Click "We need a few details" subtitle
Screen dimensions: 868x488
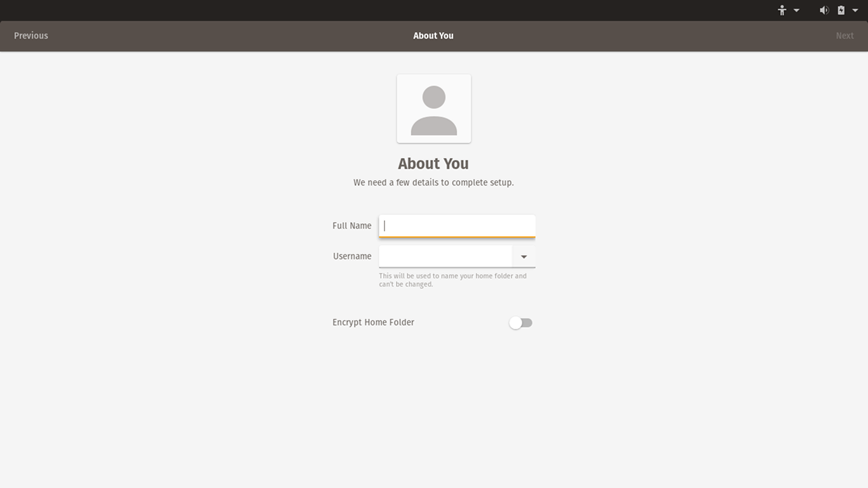pos(433,182)
